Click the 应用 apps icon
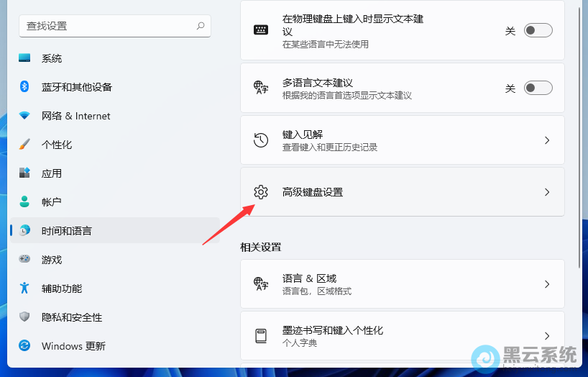588x377 pixels. point(24,173)
